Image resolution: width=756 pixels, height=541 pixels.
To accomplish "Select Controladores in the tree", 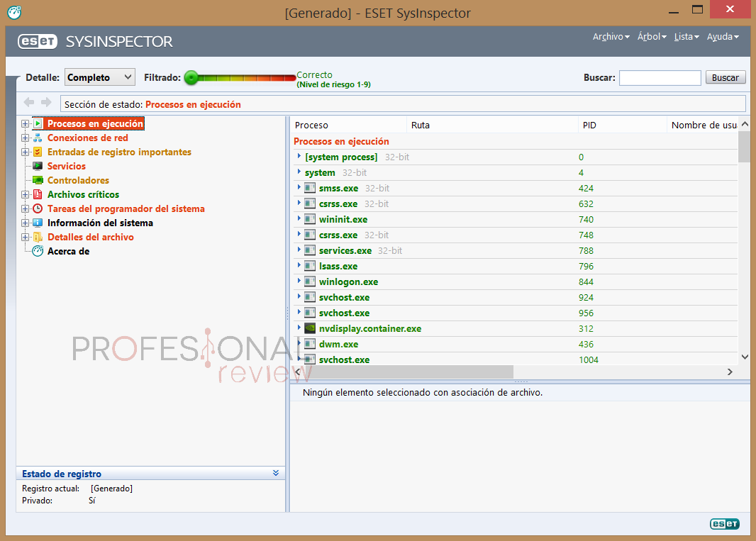I will point(78,180).
